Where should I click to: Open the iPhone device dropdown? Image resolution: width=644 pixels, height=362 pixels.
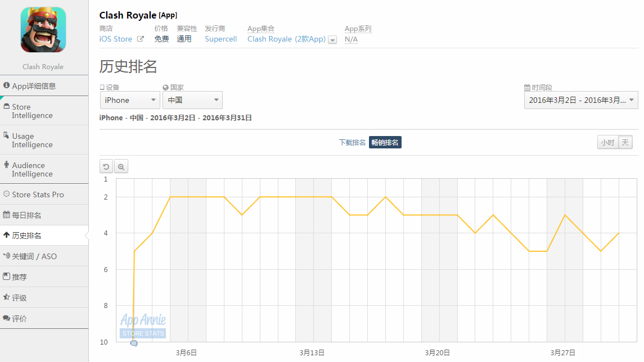[x=130, y=100]
